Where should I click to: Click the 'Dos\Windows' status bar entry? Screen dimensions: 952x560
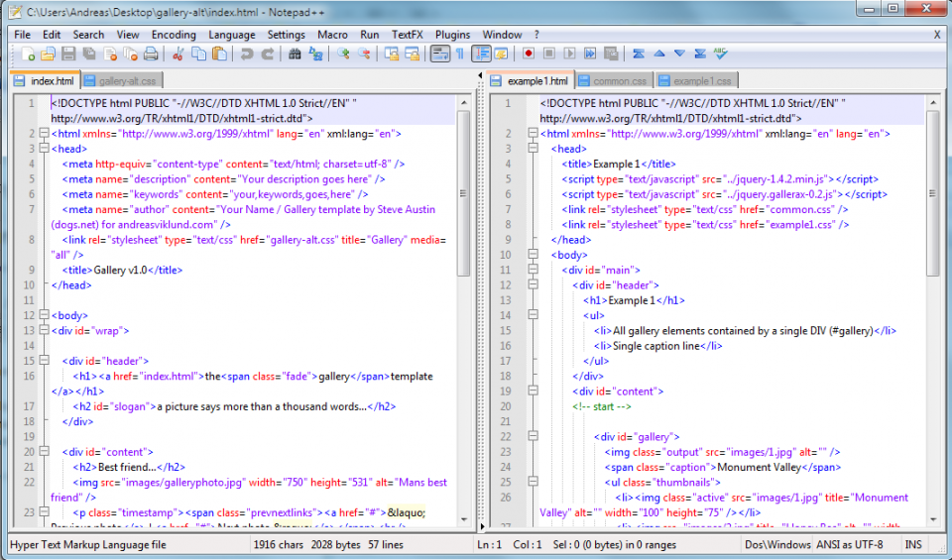click(x=777, y=544)
